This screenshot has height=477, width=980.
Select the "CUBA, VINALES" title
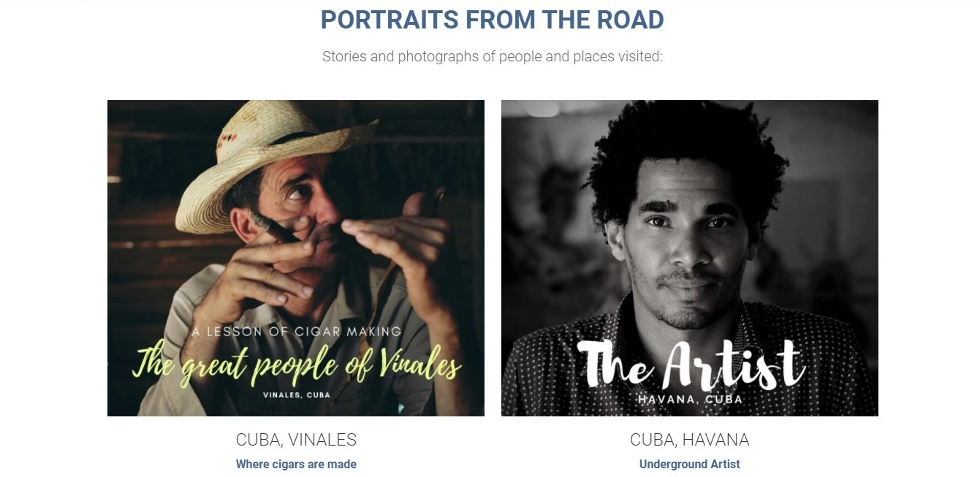point(296,440)
